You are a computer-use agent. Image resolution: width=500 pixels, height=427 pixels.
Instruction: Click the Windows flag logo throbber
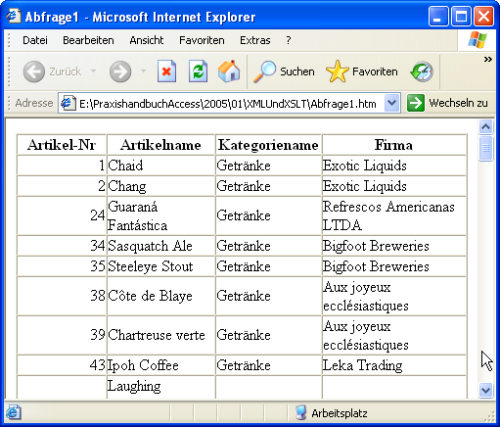click(x=477, y=40)
